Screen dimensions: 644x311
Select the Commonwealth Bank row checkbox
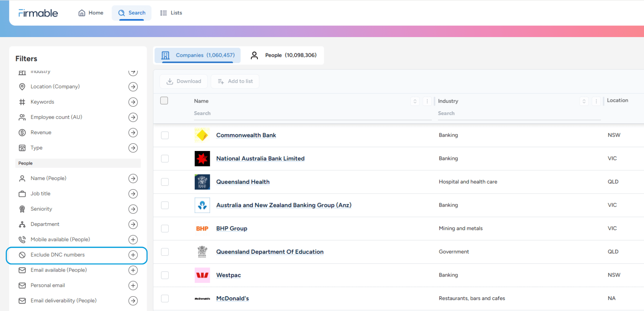pyautogui.click(x=165, y=135)
